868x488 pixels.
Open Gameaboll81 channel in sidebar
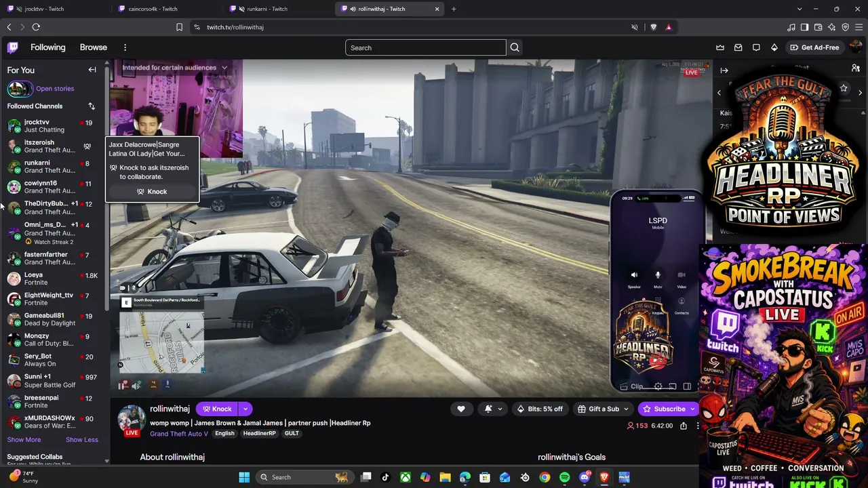pyautogui.click(x=53, y=319)
